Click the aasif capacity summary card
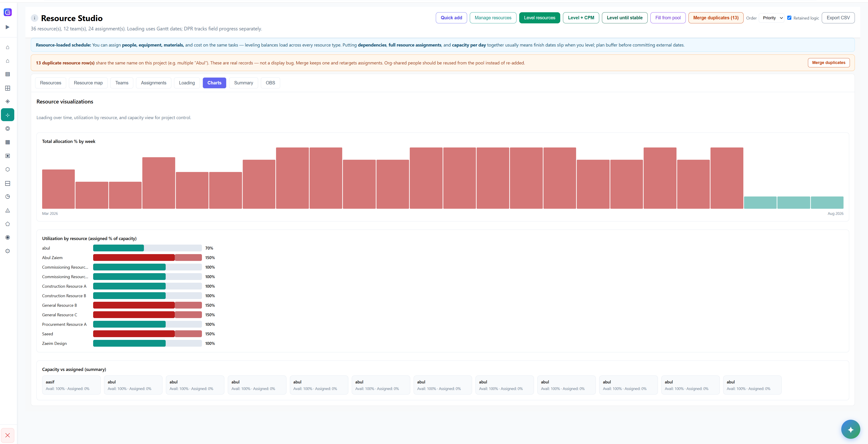 71,385
